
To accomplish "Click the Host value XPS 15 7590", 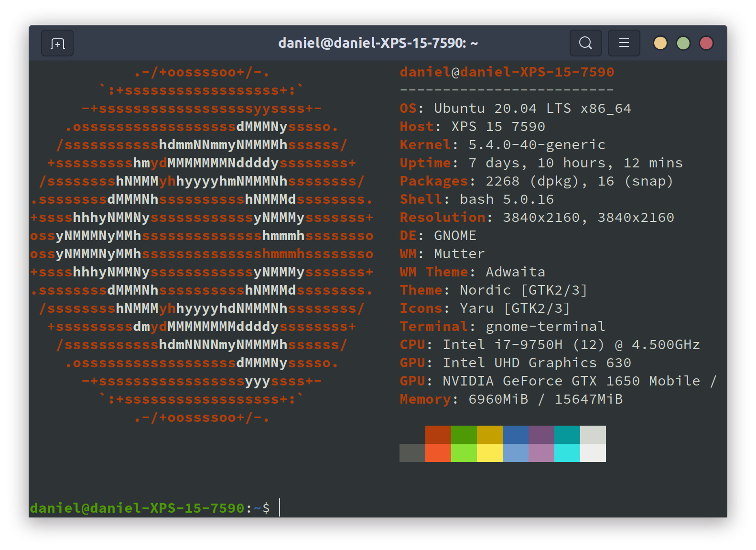I will (x=498, y=127).
